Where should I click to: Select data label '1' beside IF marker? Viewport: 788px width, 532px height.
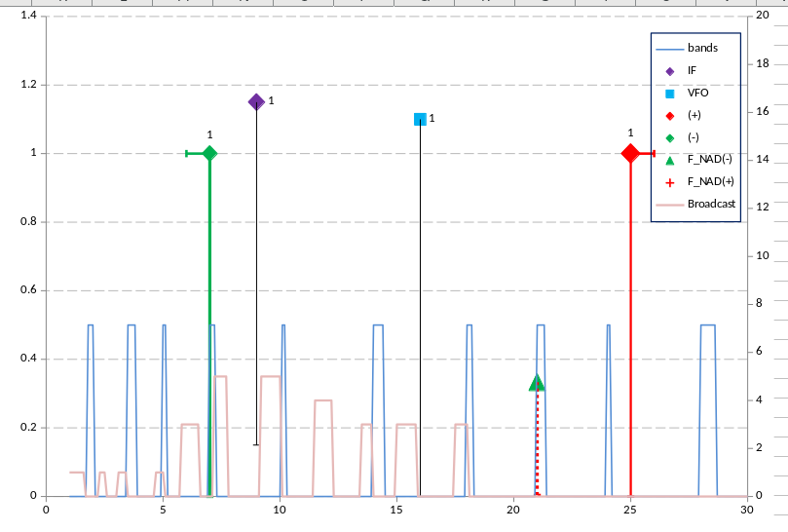271,100
